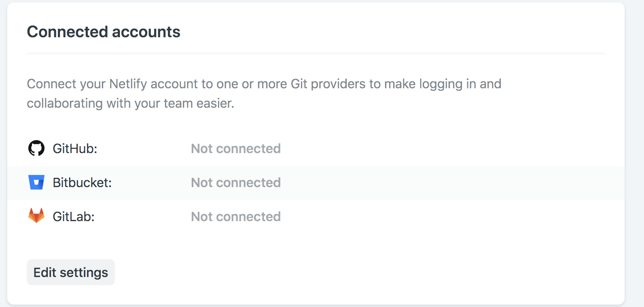644x307 pixels.
Task: Click the highlighted Bitbucket row background
Action: coord(445,183)
